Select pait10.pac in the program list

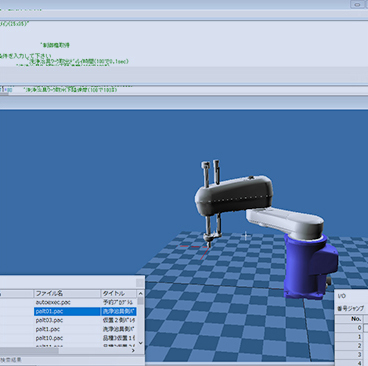49,338
